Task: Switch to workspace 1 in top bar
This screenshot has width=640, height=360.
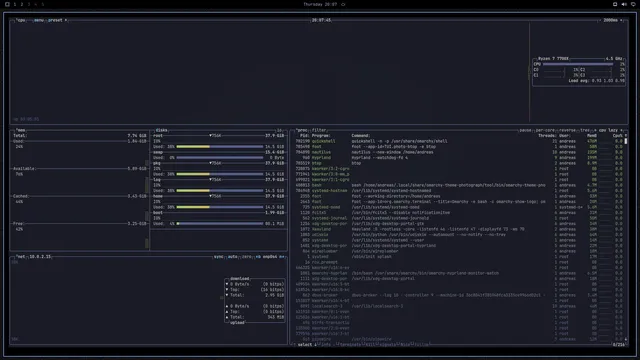Action: tap(15, 4)
